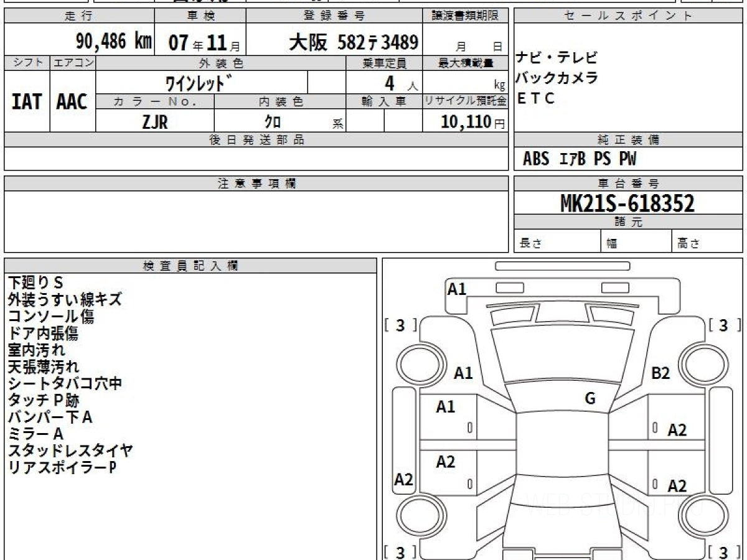Click sales point ナビ・テレビ
This screenshot has width=747, height=560.
coord(557,58)
